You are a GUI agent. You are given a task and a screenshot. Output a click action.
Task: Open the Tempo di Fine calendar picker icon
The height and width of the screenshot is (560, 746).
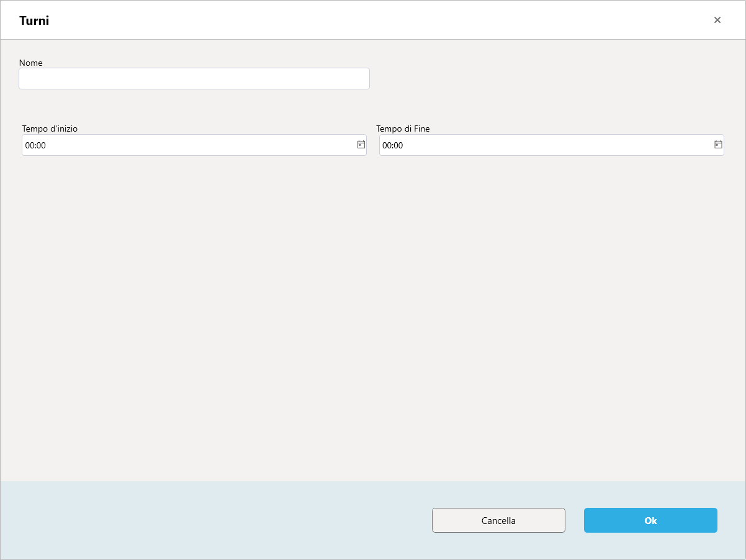tap(718, 145)
